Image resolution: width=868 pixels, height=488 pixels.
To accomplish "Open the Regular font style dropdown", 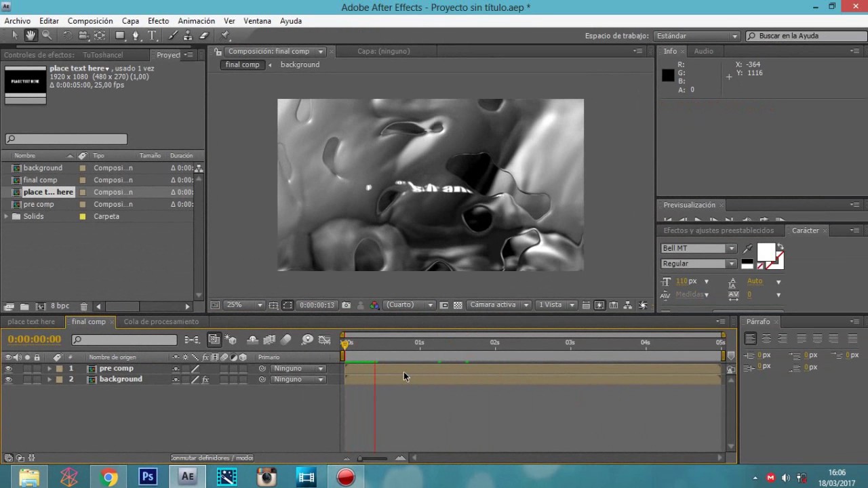I will 698,264.
